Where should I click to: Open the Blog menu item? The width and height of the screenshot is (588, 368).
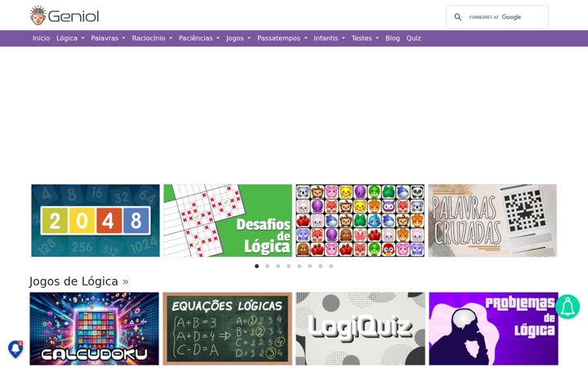393,38
